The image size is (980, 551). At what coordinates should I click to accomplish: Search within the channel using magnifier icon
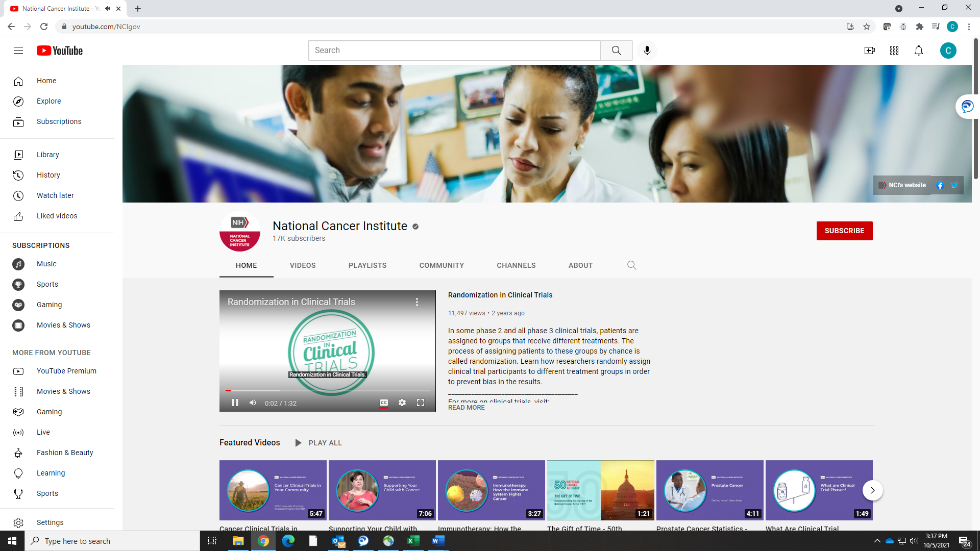631,265
